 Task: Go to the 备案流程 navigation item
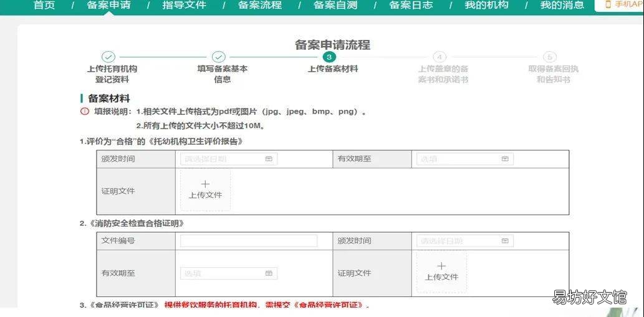(x=259, y=6)
